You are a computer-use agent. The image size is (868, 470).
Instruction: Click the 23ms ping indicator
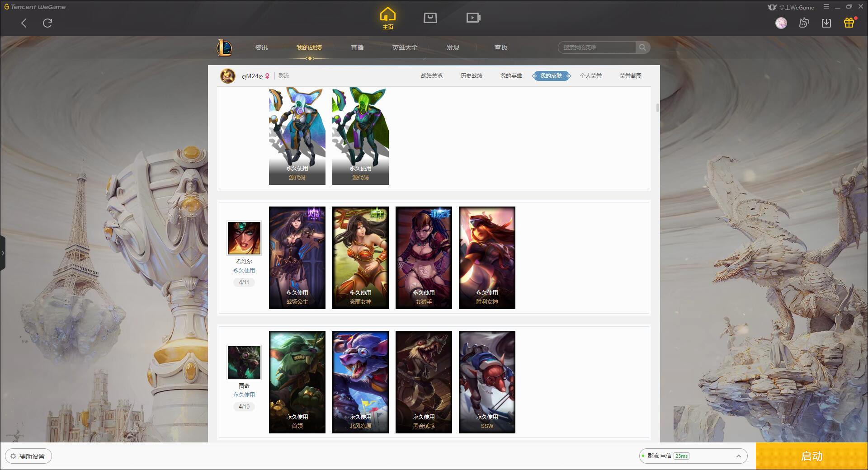point(681,456)
